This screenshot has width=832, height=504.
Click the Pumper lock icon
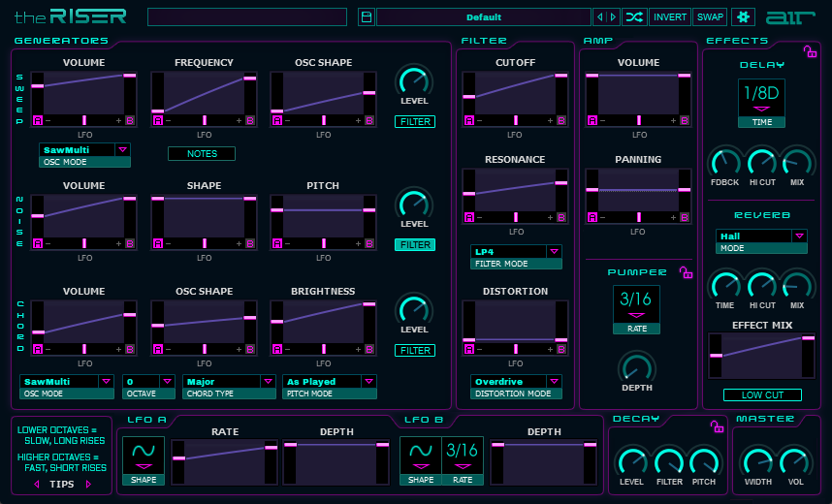686,272
